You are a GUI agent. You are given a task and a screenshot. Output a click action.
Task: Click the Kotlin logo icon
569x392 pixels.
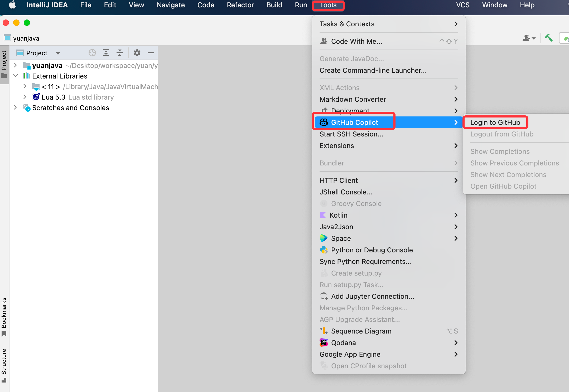323,215
